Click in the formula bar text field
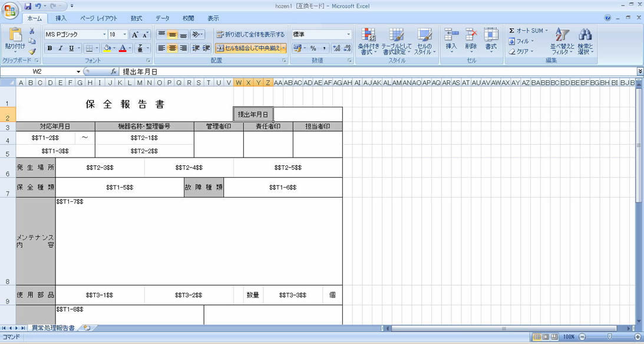Image resolution: width=644 pixels, height=344 pixels. point(377,71)
